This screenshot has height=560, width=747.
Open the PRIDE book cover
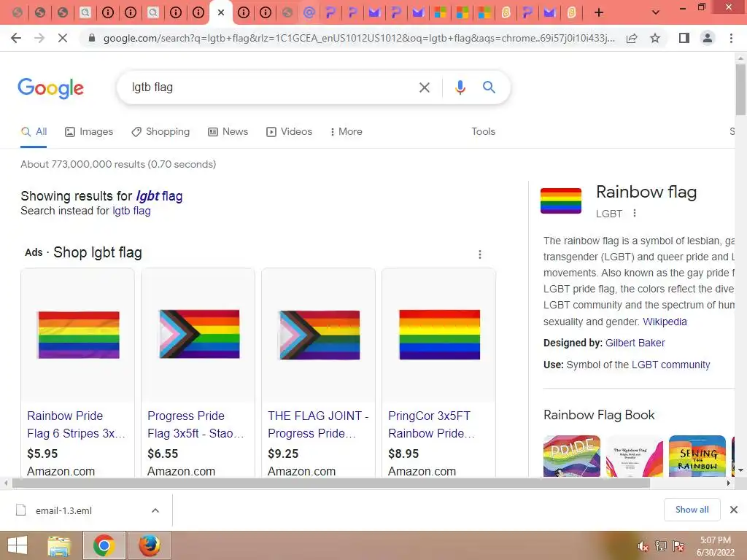(x=572, y=456)
